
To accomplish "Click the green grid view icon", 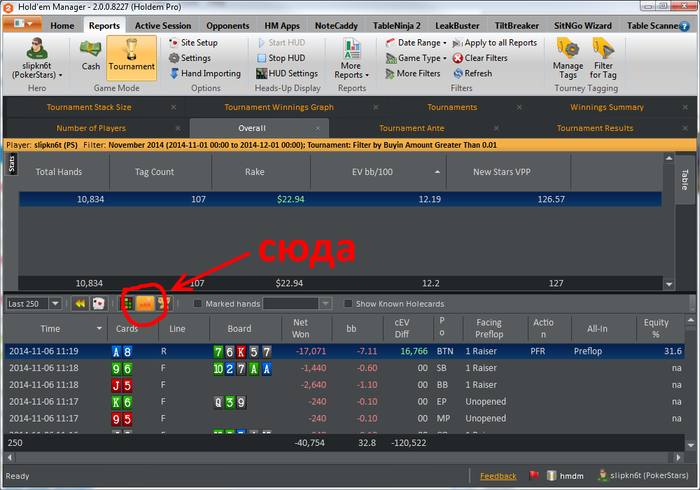I will 128,304.
